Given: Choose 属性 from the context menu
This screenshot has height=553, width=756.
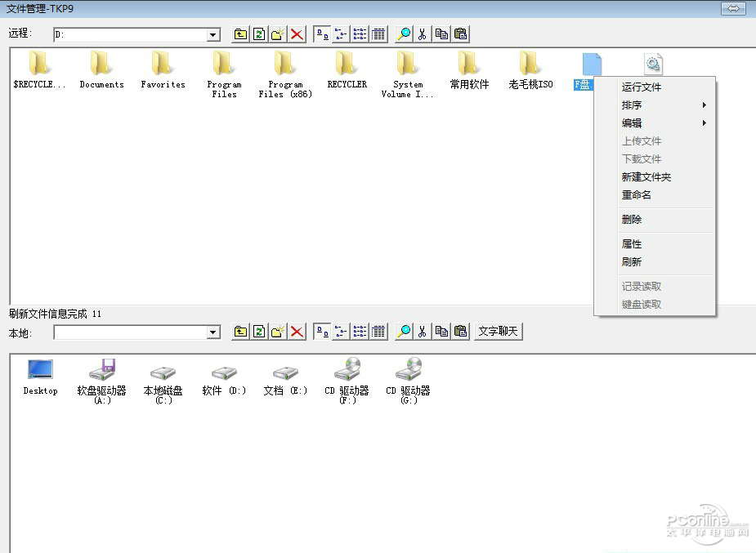Looking at the screenshot, I should 632,244.
